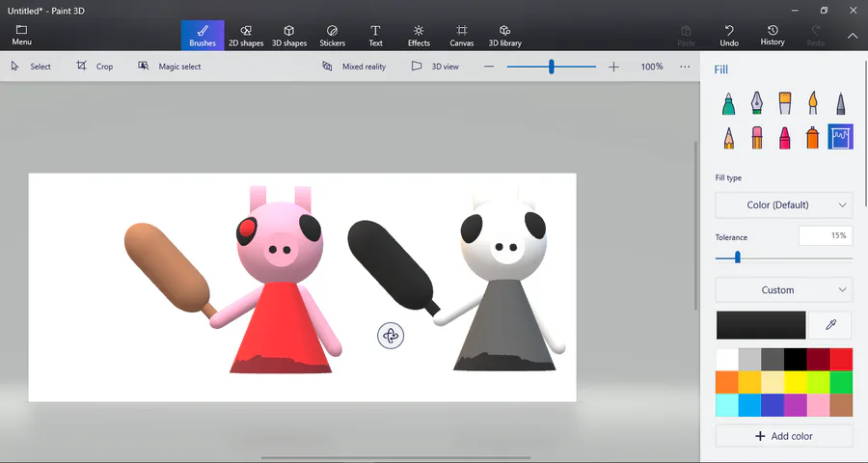Select the Pixel pen brush
This screenshot has width=868, height=463.
(840, 103)
